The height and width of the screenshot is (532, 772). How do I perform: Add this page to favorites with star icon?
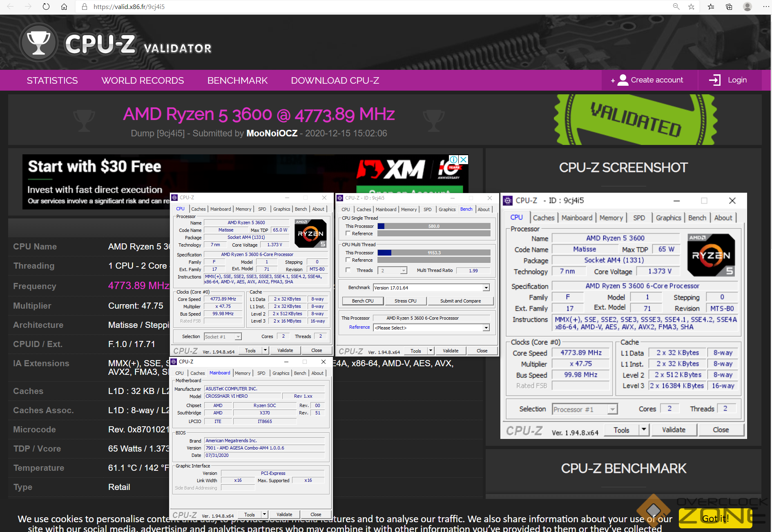[x=691, y=7]
